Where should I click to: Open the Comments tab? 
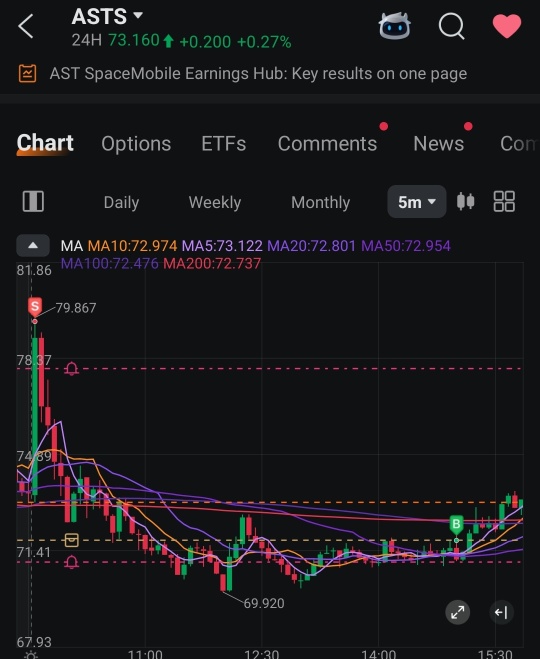[327, 144]
